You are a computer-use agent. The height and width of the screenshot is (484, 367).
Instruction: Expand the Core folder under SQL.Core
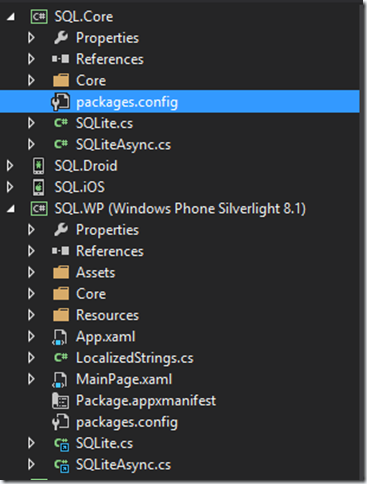31,80
